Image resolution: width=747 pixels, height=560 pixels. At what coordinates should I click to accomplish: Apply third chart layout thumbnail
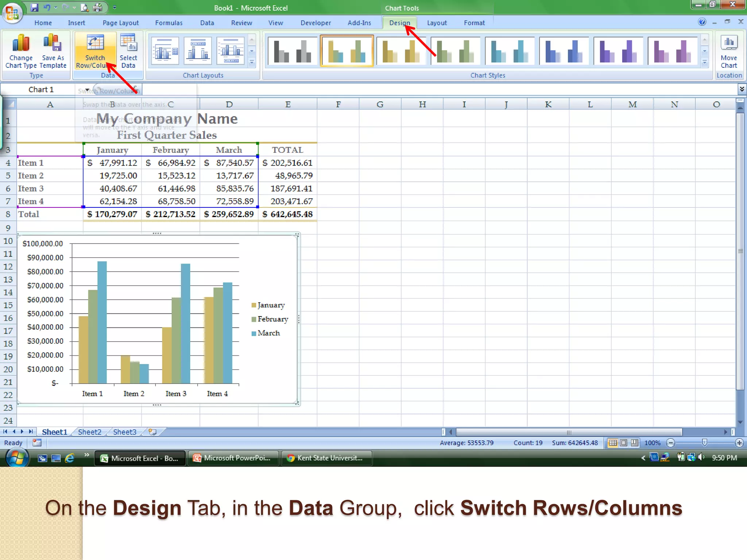tap(231, 51)
